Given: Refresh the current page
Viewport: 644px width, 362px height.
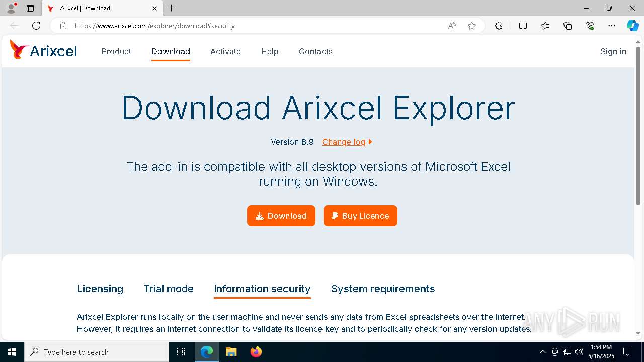Looking at the screenshot, I should pos(36,26).
